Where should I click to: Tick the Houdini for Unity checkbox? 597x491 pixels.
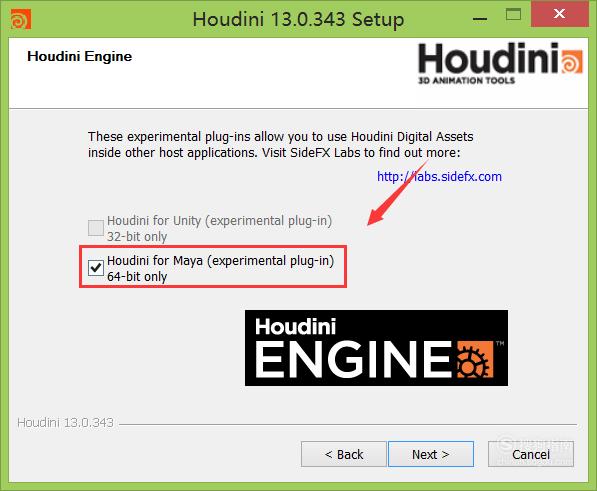[96, 228]
